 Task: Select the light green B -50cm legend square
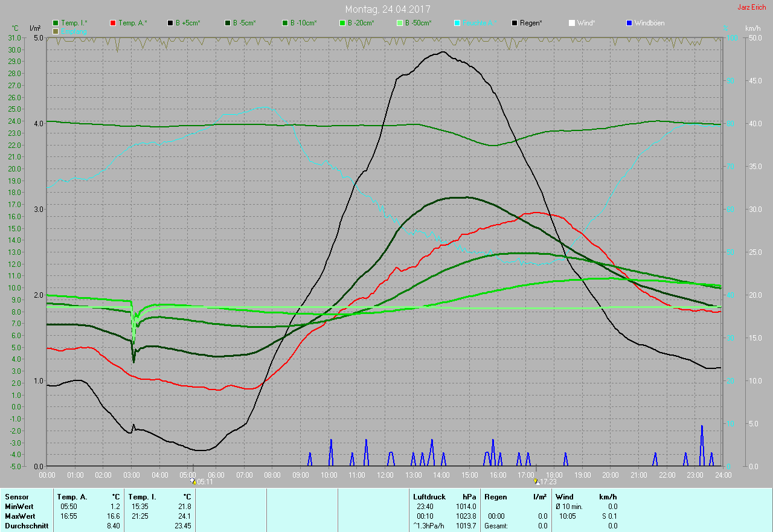click(x=399, y=23)
